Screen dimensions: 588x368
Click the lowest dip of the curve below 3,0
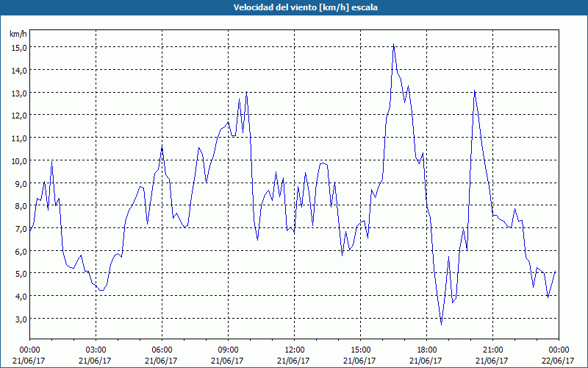442,325
